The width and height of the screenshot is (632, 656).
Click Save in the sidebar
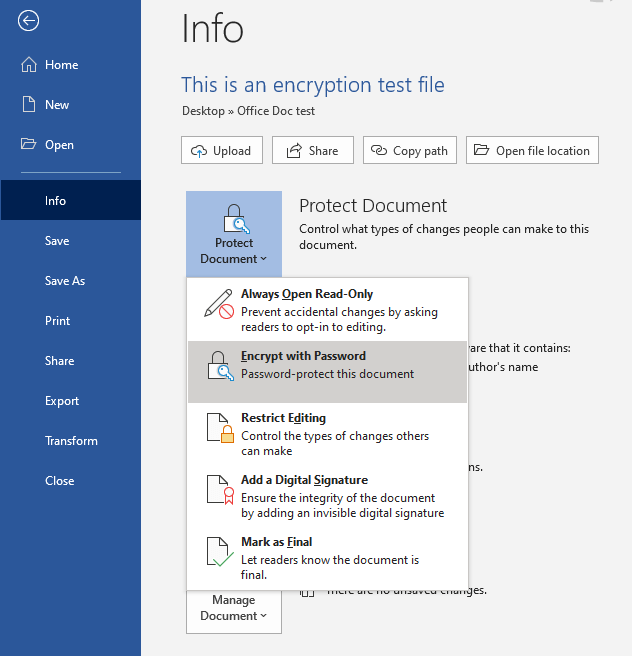pyautogui.click(x=71, y=241)
